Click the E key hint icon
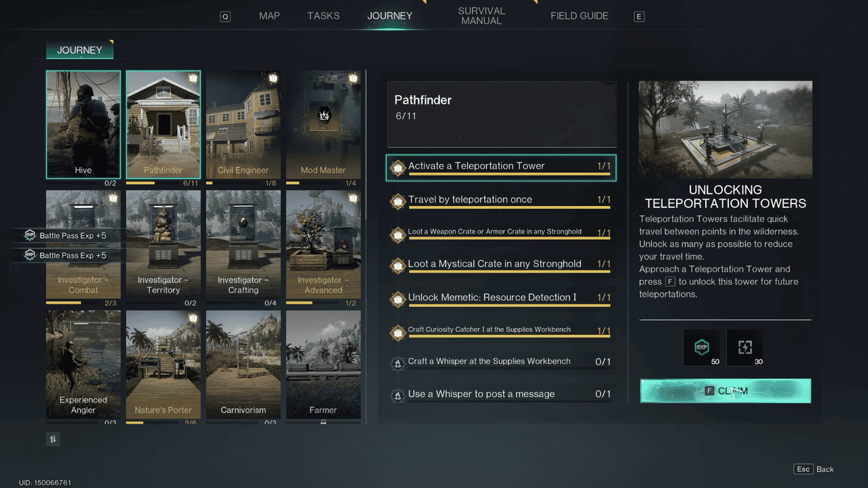 pyautogui.click(x=639, y=17)
